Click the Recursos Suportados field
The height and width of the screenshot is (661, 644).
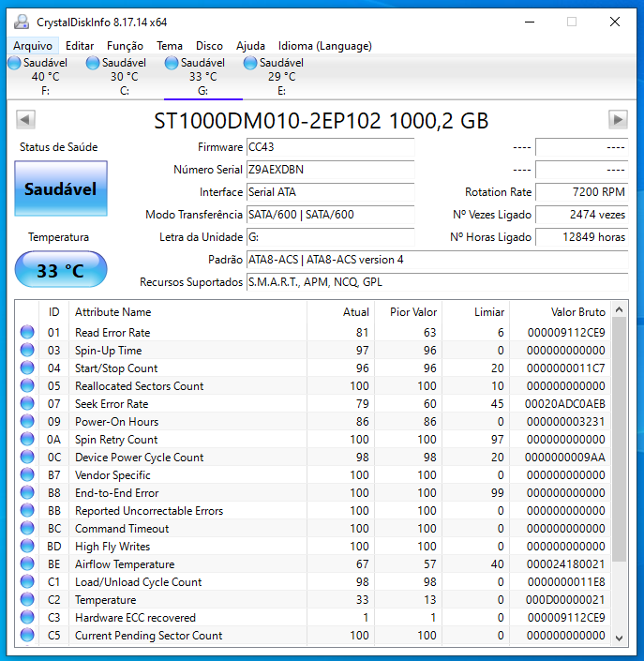pyautogui.click(x=437, y=282)
